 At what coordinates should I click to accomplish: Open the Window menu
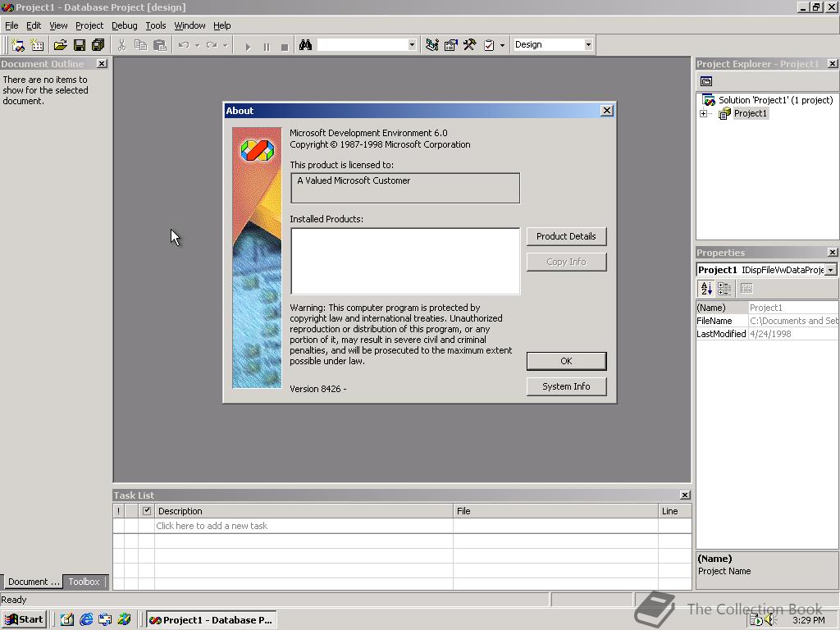coord(189,25)
